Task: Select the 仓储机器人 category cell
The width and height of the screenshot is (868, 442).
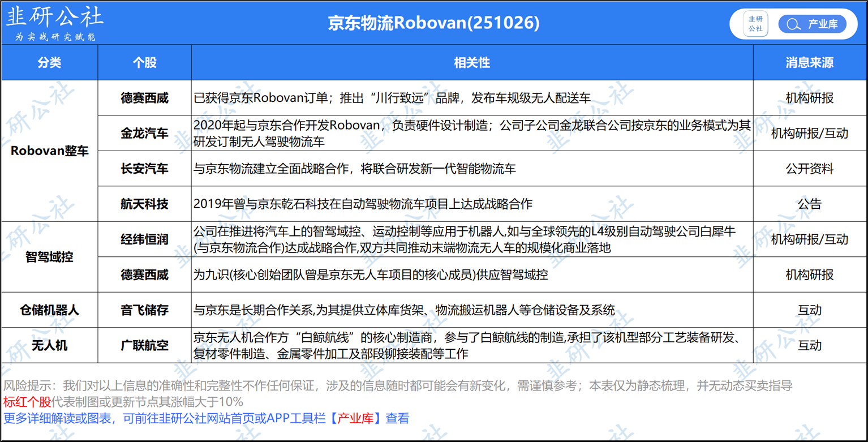Action: click(49, 310)
